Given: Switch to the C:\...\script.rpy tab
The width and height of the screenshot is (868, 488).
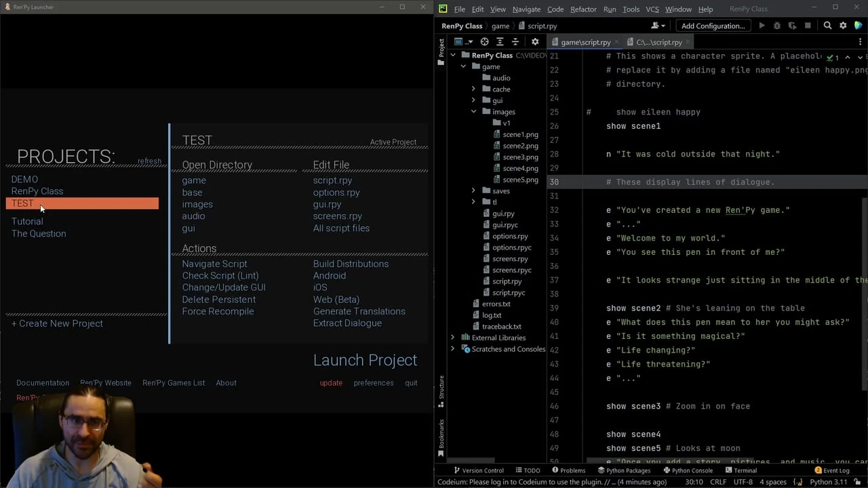Looking at the screenshot, I should pos(658,42).
